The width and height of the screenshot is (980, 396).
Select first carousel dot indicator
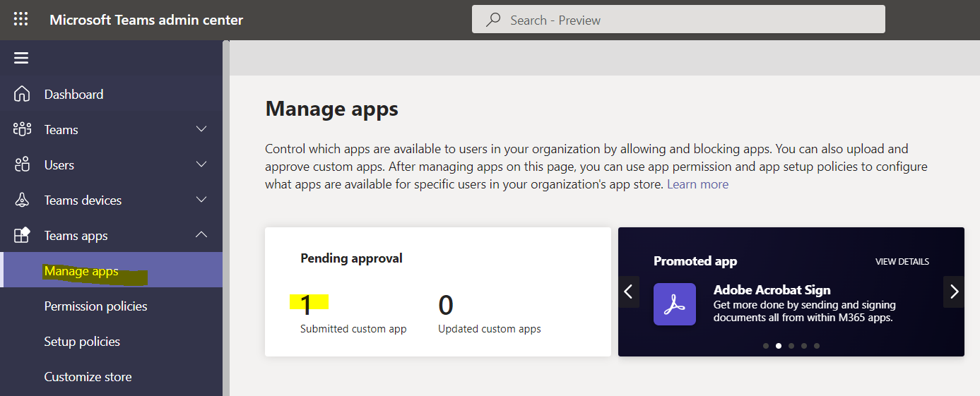tap(766, 346)
